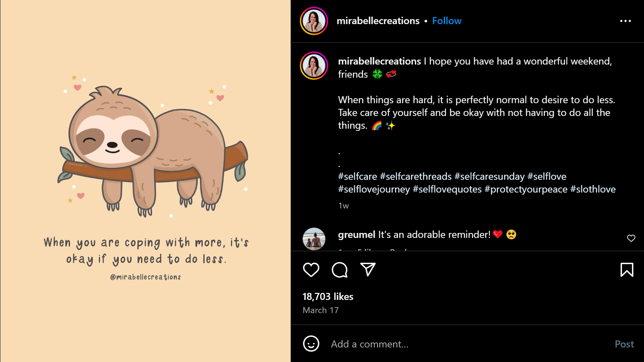Save the post using the bookmark icon

627,270
